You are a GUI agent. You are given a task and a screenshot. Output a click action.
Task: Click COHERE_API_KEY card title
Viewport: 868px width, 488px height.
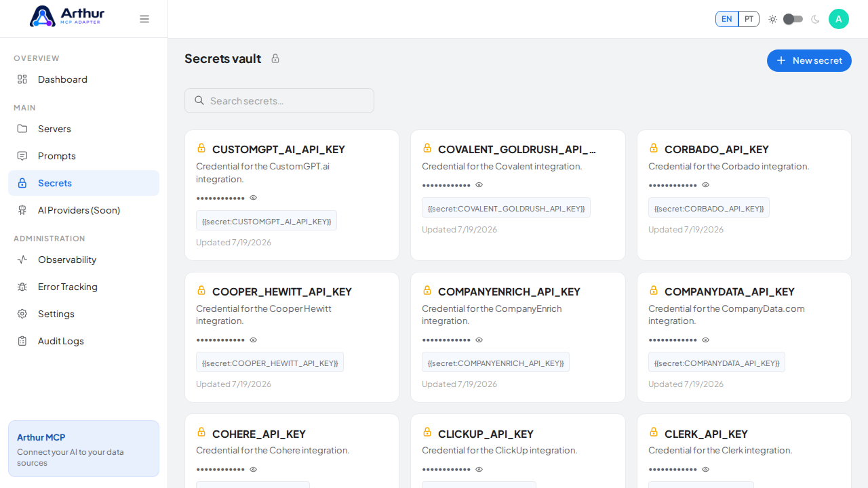pyautogui.click(x=259, y=434)
